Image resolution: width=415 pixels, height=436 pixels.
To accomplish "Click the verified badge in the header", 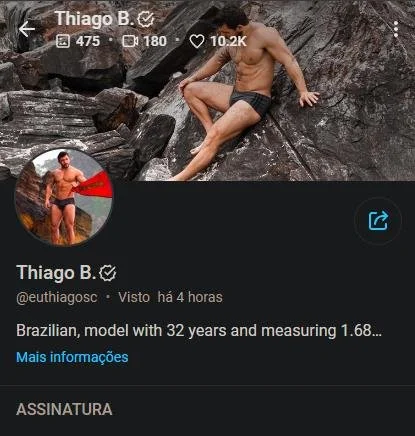I will coord(146,19).
